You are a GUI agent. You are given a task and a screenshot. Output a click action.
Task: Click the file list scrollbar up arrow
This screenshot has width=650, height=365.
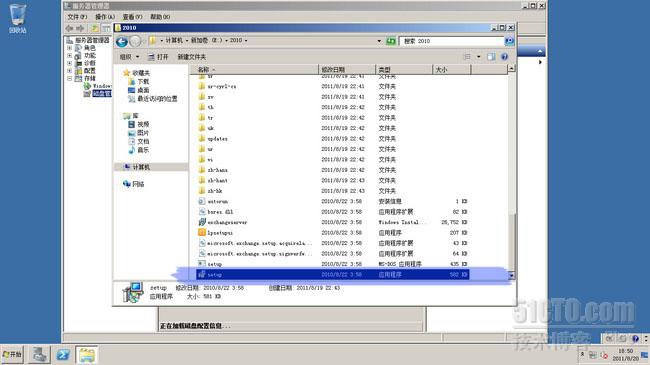tap(512, 68)
